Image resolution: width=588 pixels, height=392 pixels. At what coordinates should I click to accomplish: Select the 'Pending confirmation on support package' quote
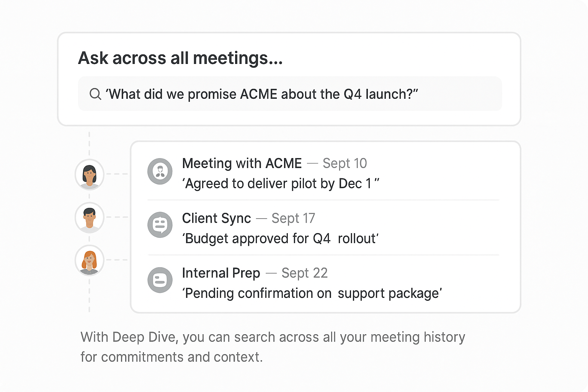(312, 293)
